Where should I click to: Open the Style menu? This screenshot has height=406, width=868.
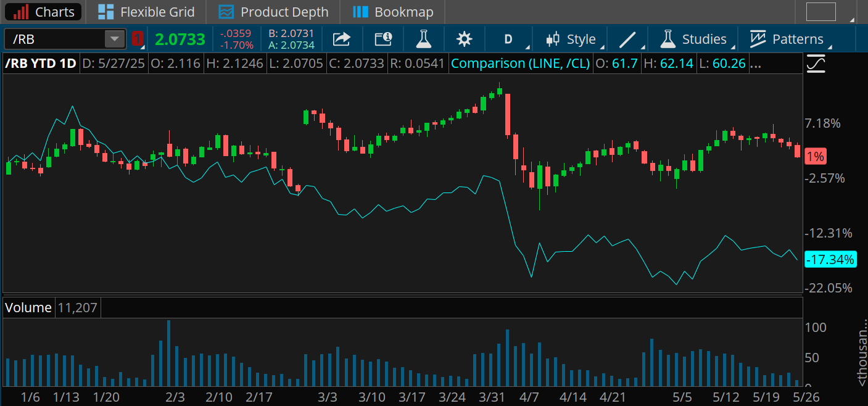coord(574,39)
